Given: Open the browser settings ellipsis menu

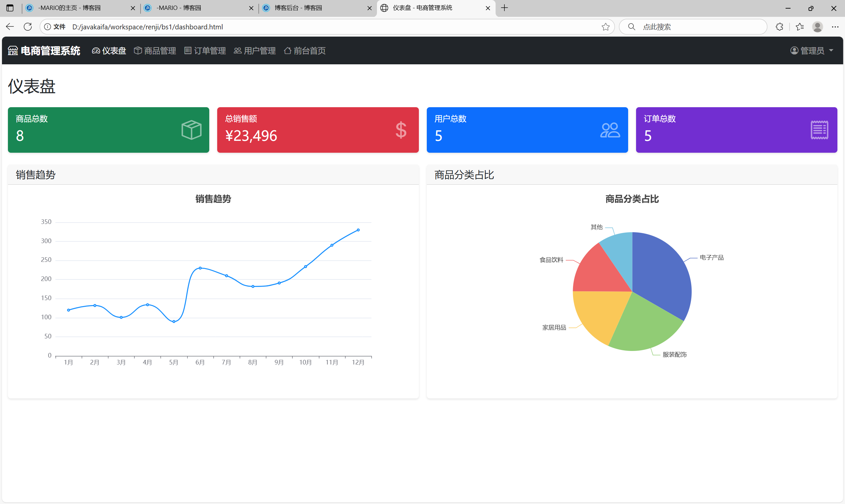Looking at the screenshot, I should coord(835,26).
